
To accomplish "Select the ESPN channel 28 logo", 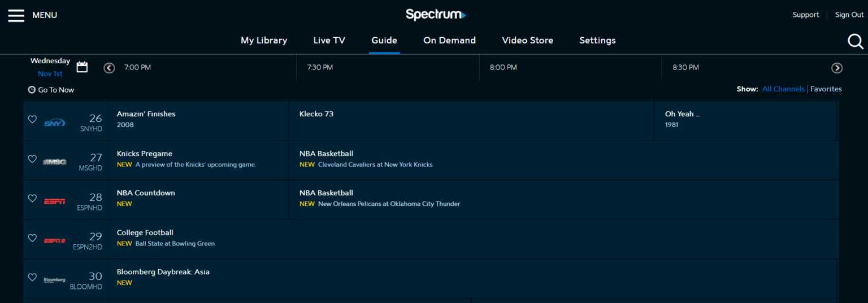I will click(55, 201).
